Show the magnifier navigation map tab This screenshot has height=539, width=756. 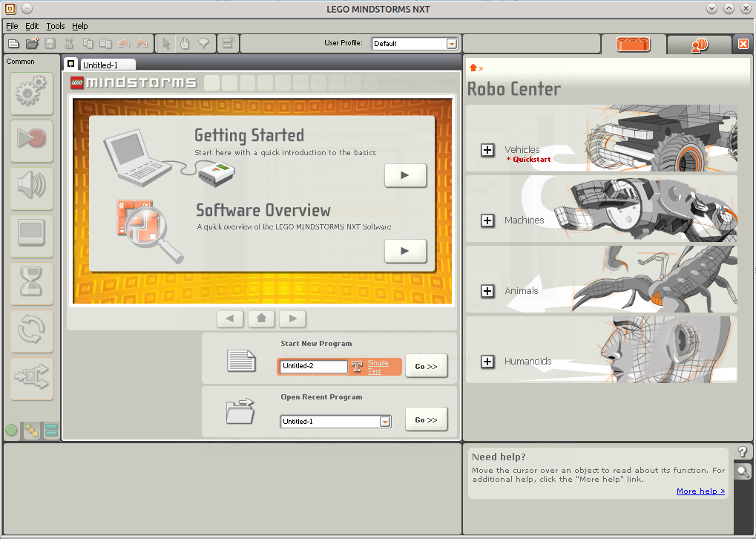pyautogui.click(x=743, y=471)
